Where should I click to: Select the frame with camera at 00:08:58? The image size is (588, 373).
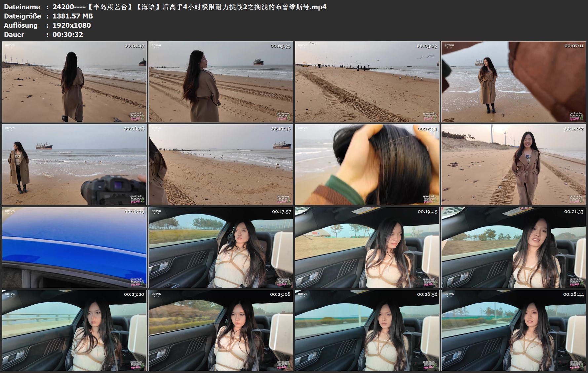pyautogui.click(x=74, y=165)
